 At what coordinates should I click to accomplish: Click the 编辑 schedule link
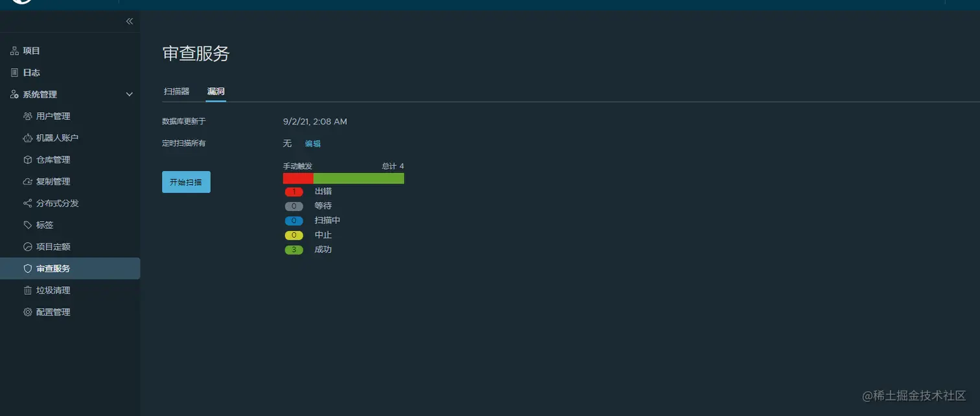[313, 143]
